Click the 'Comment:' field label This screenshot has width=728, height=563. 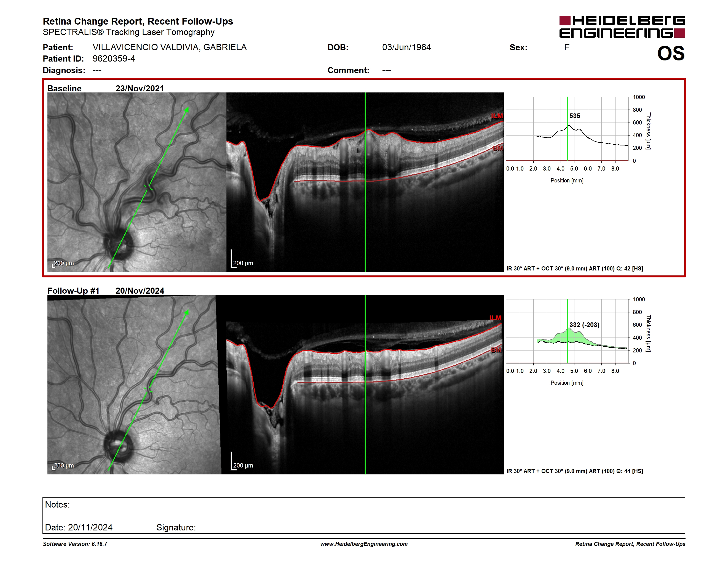[x=348, y=70]
